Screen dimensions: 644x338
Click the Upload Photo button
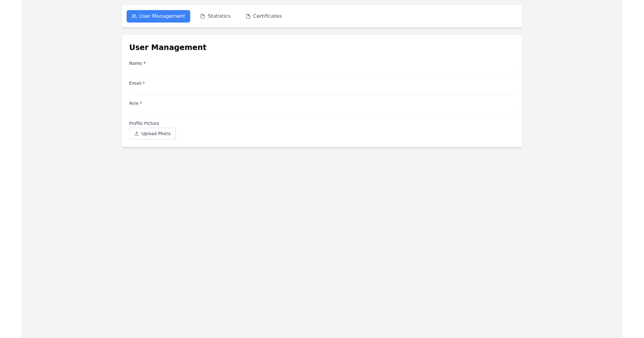coord(152,134)
